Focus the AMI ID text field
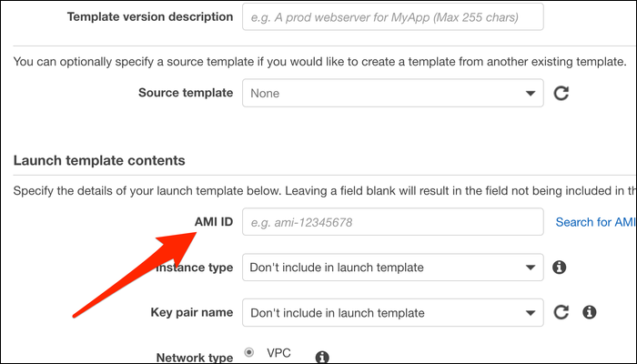Screen dimensions: 637x364 point(392,222)
